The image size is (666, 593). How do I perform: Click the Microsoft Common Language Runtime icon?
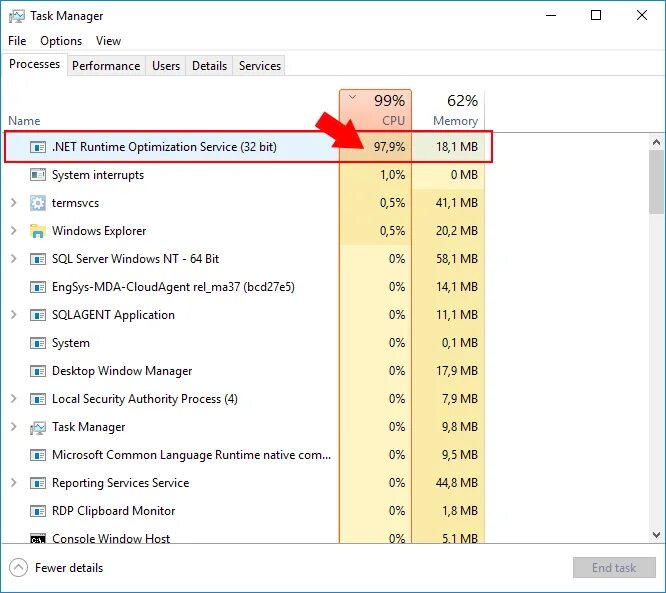point(38,455)
